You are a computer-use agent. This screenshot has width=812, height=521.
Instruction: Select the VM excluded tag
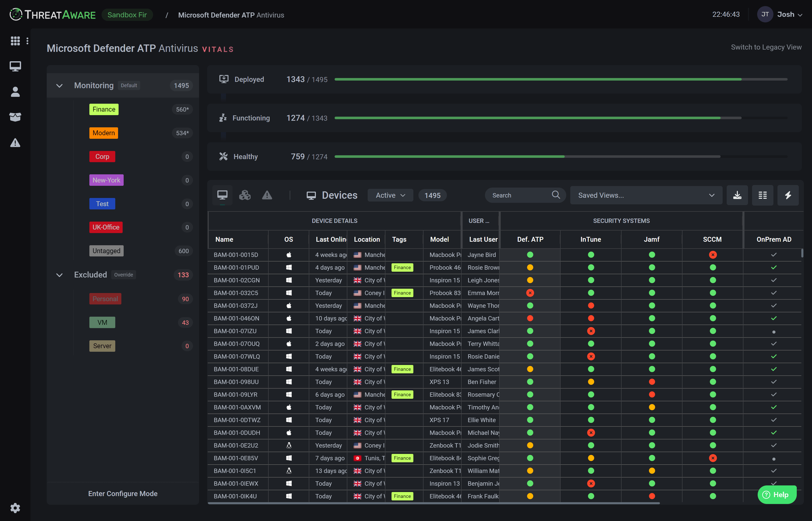pos(102,323)
